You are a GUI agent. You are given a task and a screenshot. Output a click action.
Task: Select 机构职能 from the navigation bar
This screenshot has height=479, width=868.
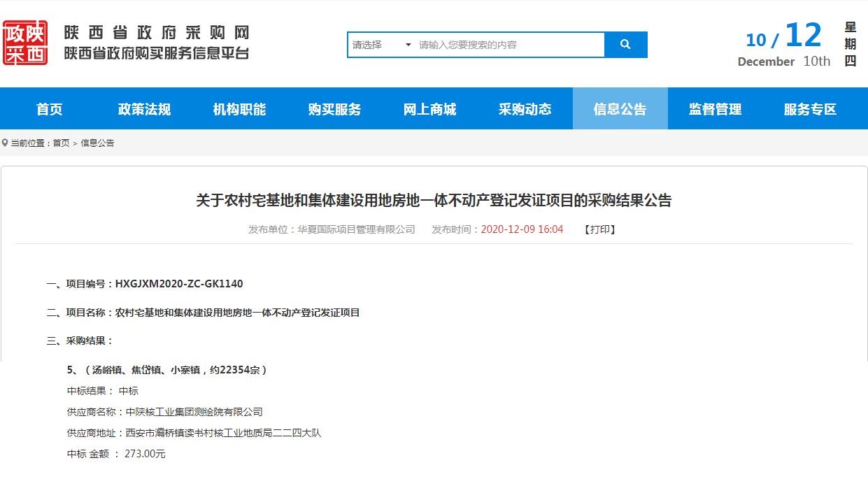coord(239,109)
